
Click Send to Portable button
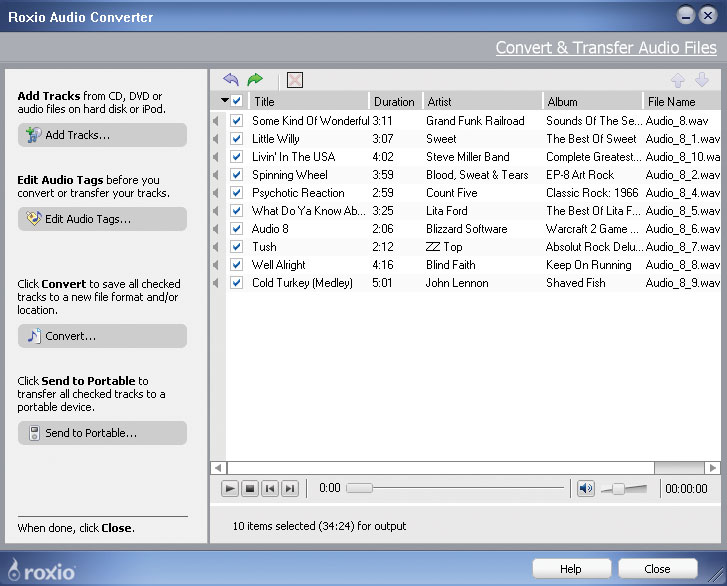pos(102,433)
